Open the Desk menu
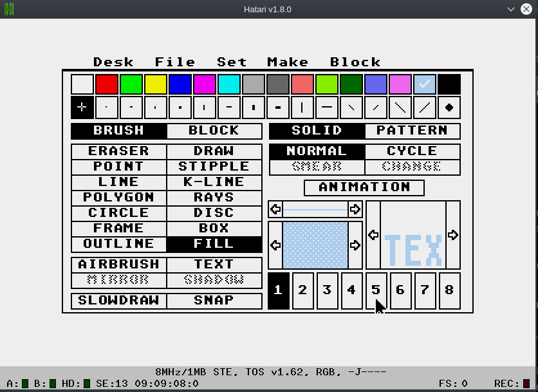This screenshot has width=538, height=392. click(113, 62)
